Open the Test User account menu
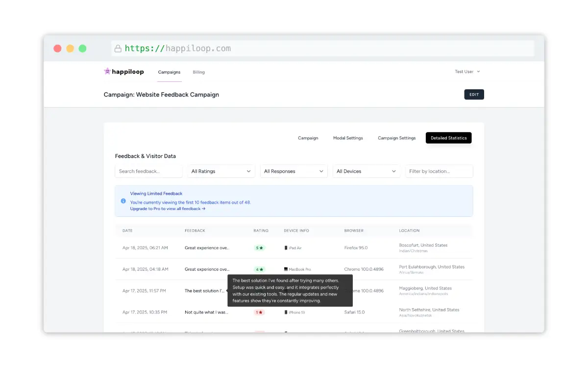The image size is (588, 368). point(467,72)
